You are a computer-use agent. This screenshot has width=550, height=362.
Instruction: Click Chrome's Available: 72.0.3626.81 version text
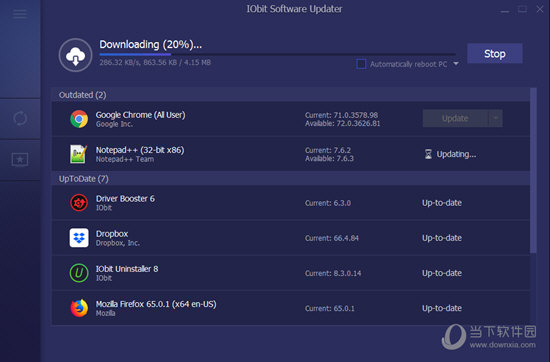342,123
